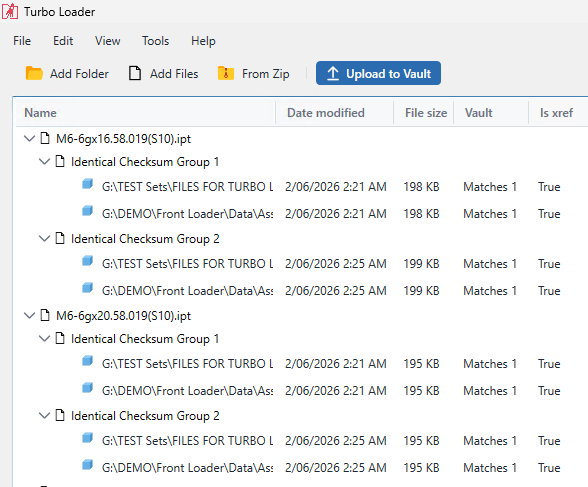Image resolution: width=588 pixels, height=487 pixels.
Task: Click page icon of Group 2 under M6-6gx16
Action: [60, 238]
